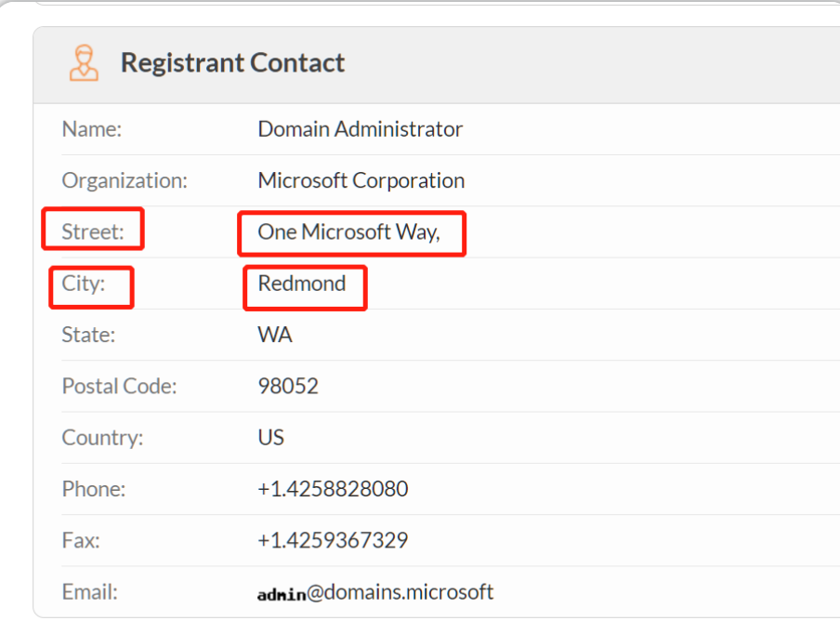Click the registrant contact person icon
Viewport: 840px width, 634px height.
point(85,62)
